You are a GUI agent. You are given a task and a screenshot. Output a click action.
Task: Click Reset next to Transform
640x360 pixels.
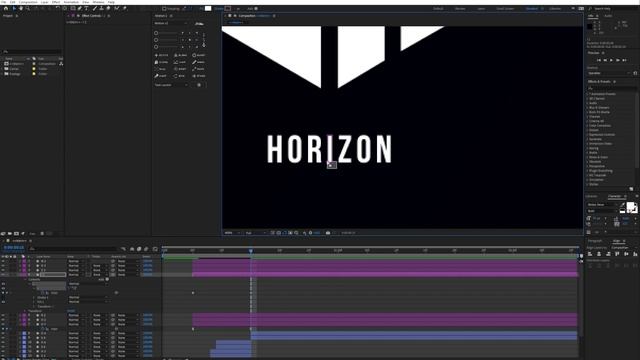coord(71,311)
